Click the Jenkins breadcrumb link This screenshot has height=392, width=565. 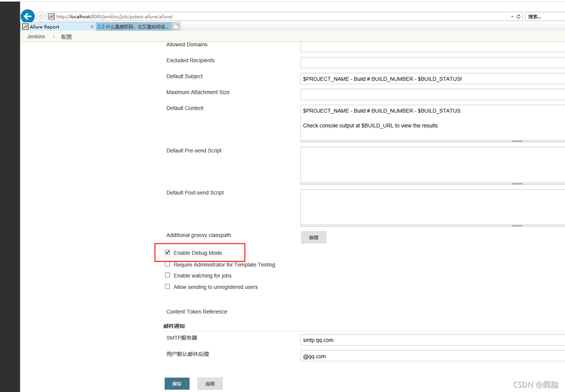point(36,37)
